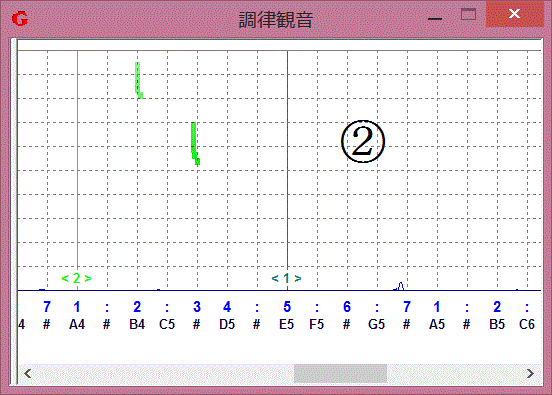Click the C6 note label
Image resolution: width=552 pixels, height=395 pixels.
pos(527,324)
